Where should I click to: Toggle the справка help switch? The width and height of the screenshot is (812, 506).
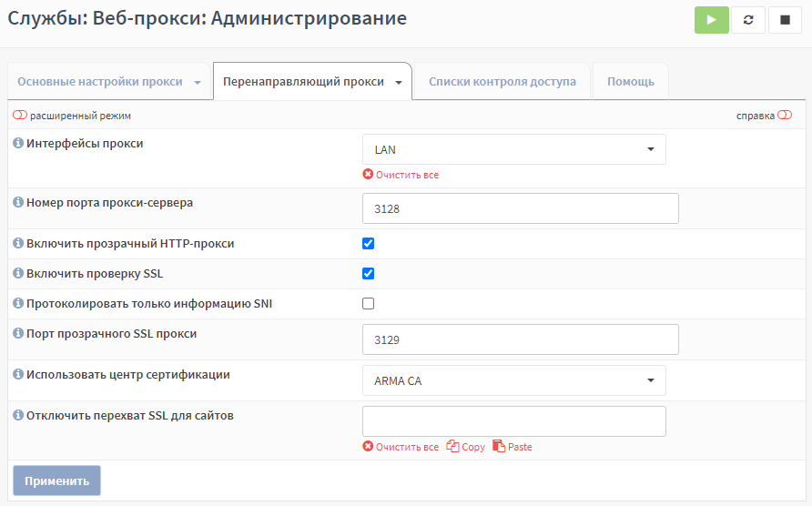785,115
